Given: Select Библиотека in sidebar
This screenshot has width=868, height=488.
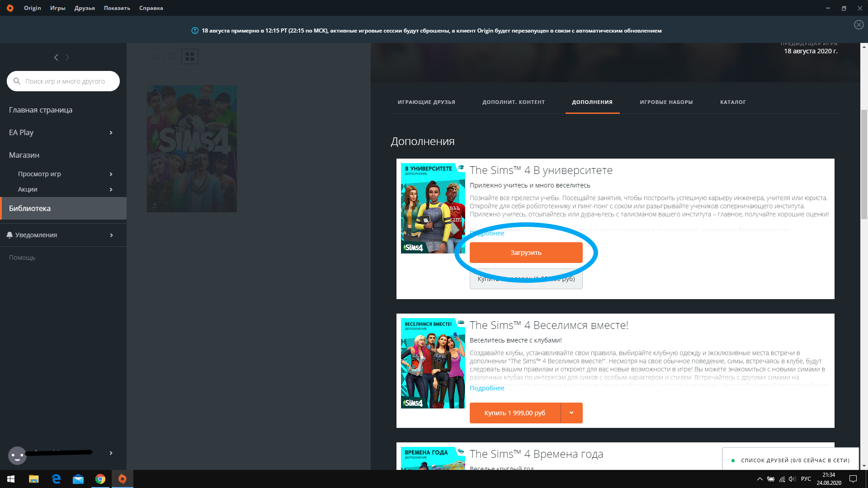Looking at the screenshot, I should point(63,208).
